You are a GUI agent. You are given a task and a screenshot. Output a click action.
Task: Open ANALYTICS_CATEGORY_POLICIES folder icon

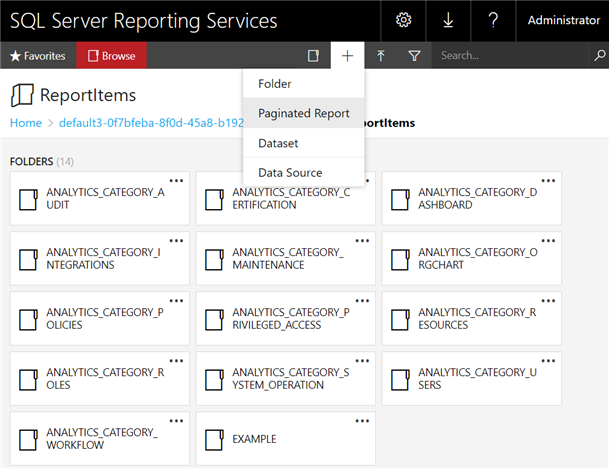click(28, 320)
